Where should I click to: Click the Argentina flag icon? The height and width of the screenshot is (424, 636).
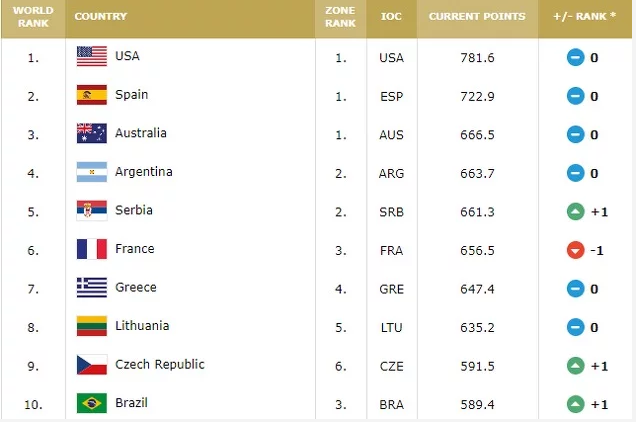tap(92, 172)
